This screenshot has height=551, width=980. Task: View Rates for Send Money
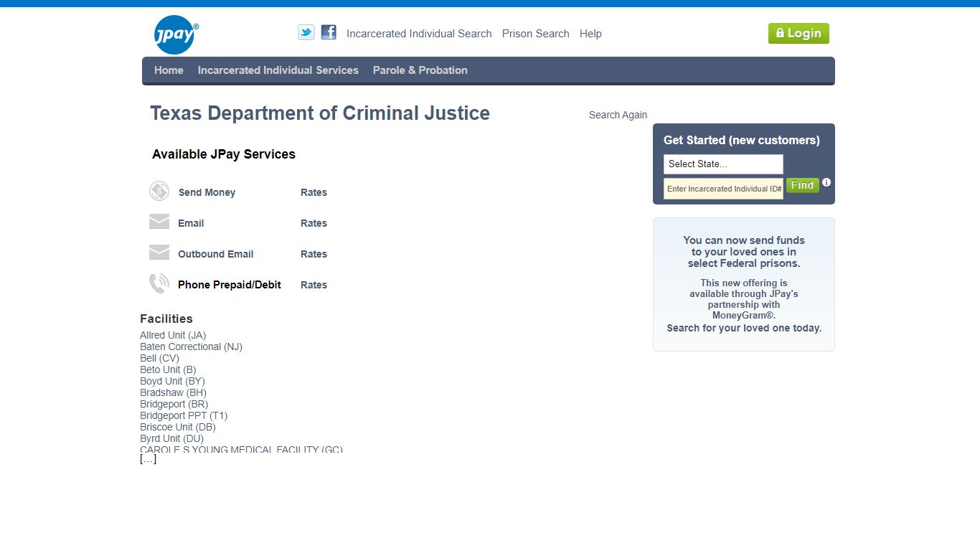pyautogui.click(x=314, y=192)
